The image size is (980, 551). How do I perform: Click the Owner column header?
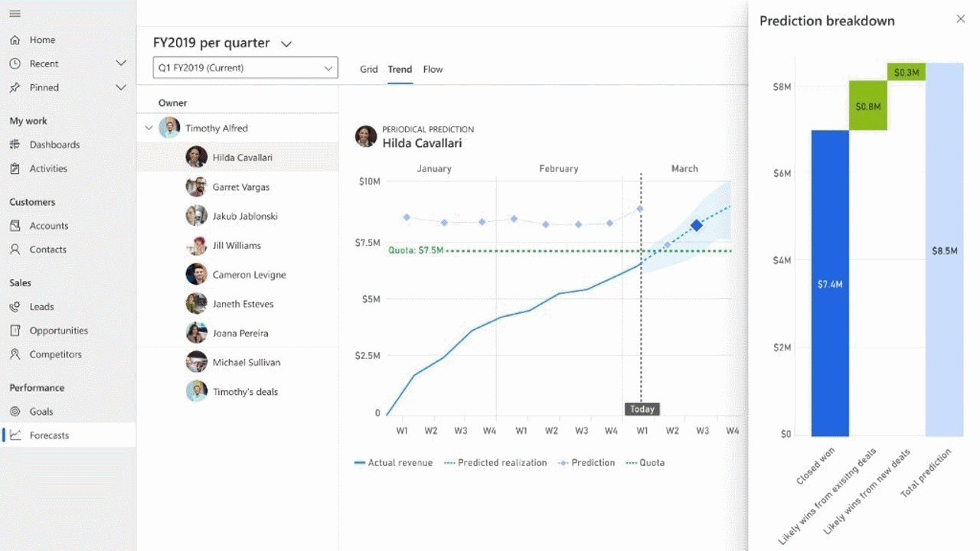pos(173,103)
